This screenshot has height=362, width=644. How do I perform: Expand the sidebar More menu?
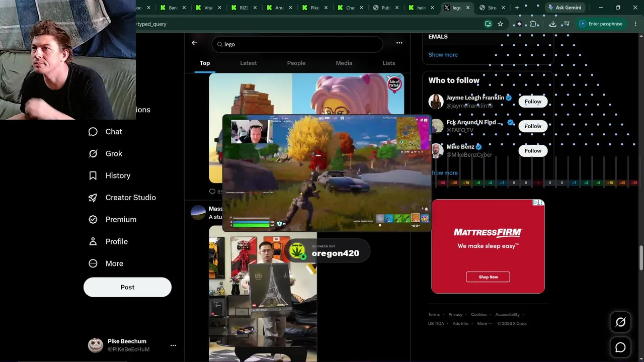[106, 263]
